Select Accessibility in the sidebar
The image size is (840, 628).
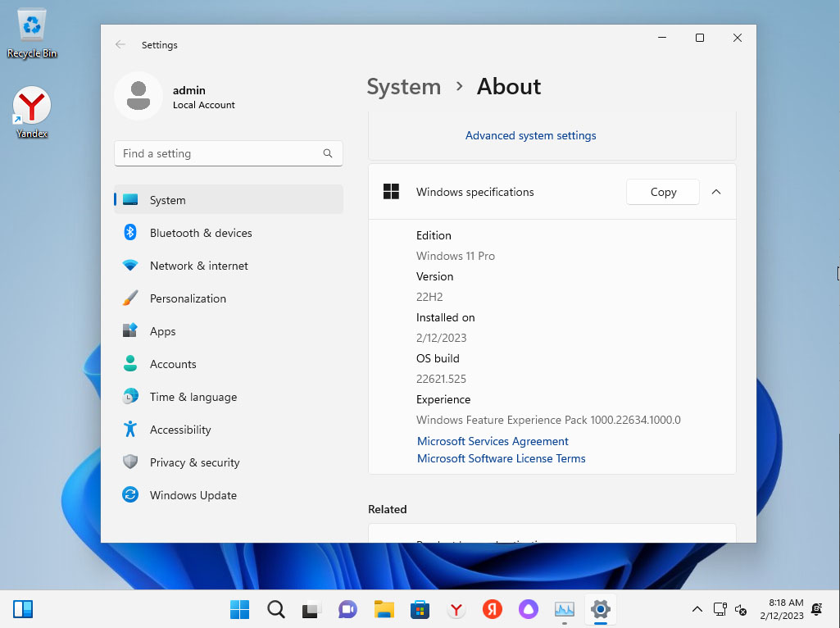click(x=180, y=430)
